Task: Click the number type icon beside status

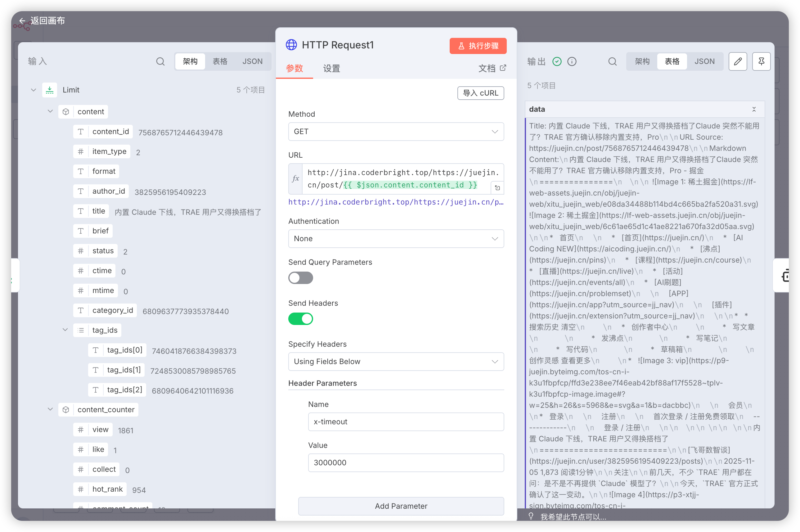Action: pos(81,251)
